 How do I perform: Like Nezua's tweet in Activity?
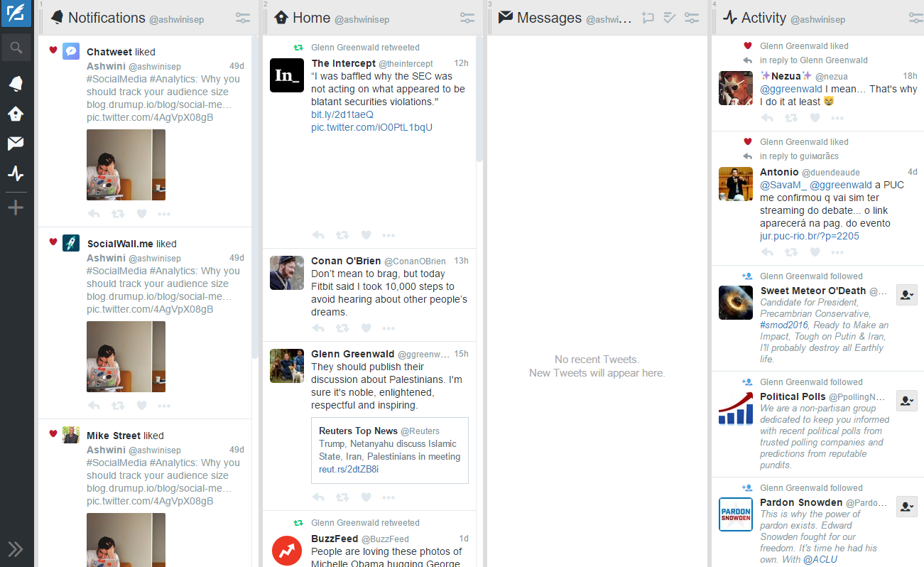pos(815,118)
